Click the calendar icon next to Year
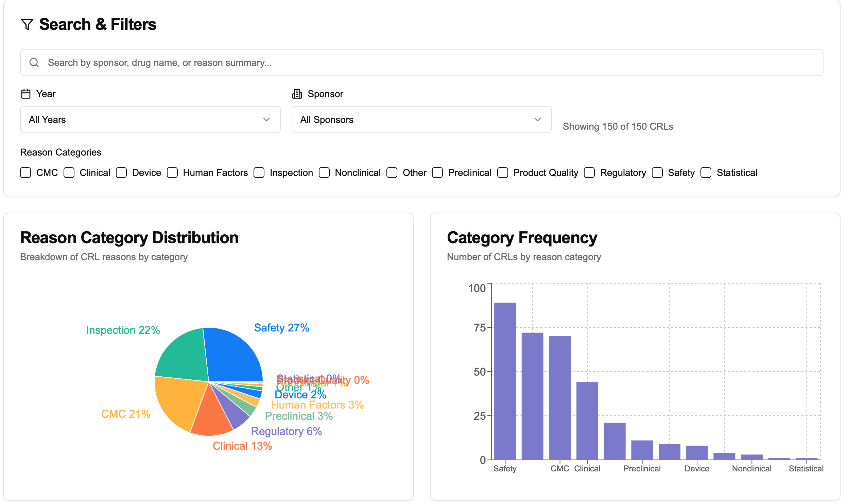The height and width of the screenshot is (504, 849). 26,93
